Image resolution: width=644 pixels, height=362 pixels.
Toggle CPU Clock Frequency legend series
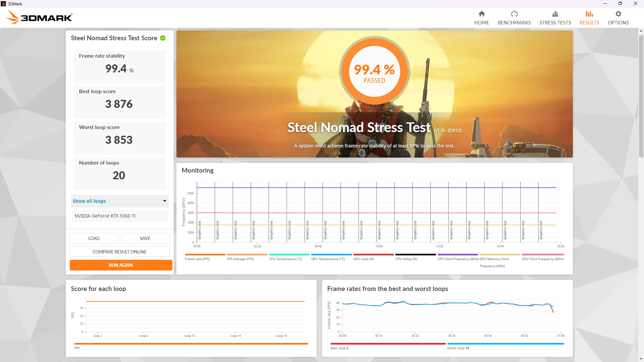pos(458,259)
